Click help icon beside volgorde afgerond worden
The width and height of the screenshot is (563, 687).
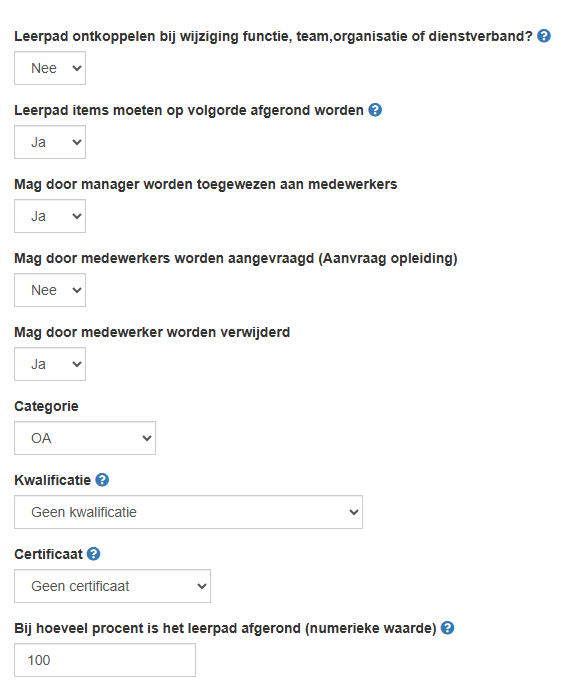point(375,110)
